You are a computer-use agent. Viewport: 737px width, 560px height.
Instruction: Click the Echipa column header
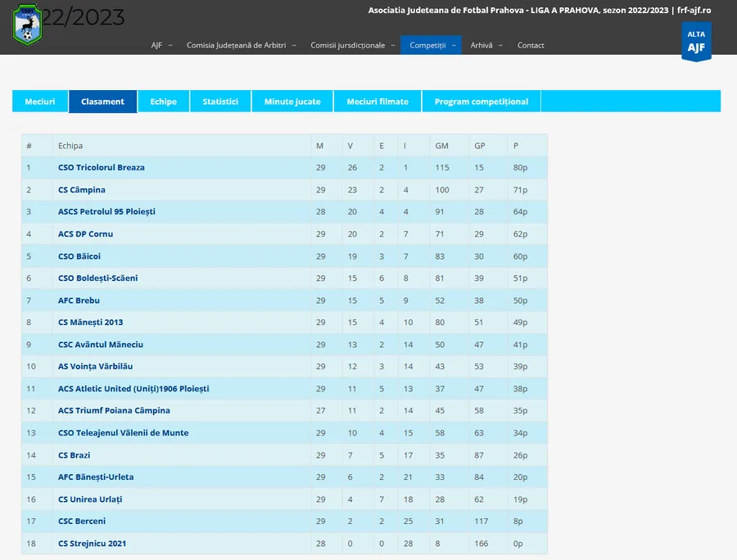[x=70, y=146]
